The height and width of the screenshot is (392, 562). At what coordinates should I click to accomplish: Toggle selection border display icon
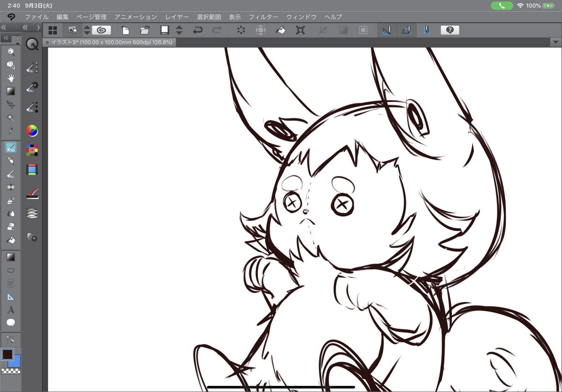click(363, 30)
